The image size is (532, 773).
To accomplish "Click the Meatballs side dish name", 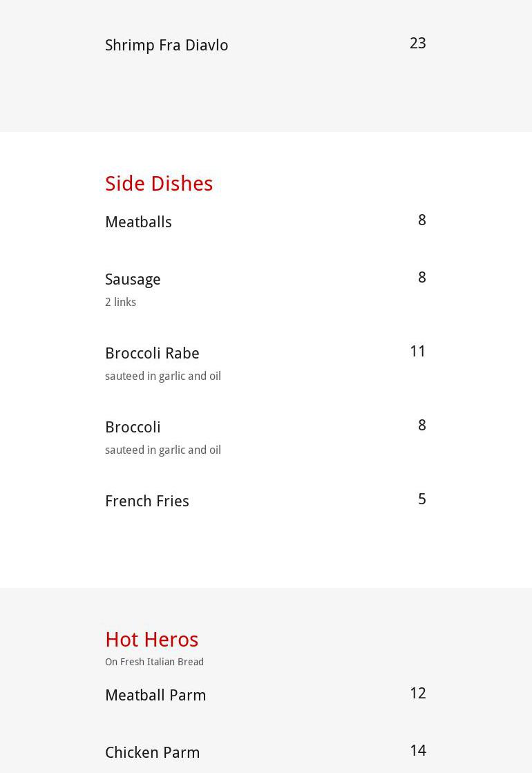I will (x=138, y=222).
